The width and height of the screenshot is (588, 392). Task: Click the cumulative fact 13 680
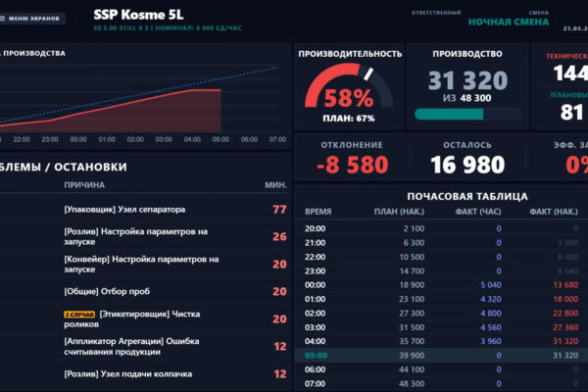[565, 285]
